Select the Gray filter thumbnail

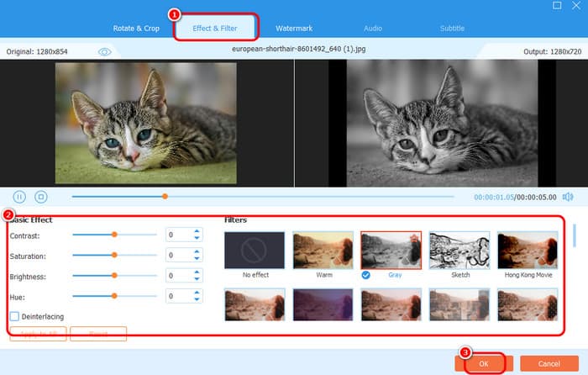(x=391, y=250)
